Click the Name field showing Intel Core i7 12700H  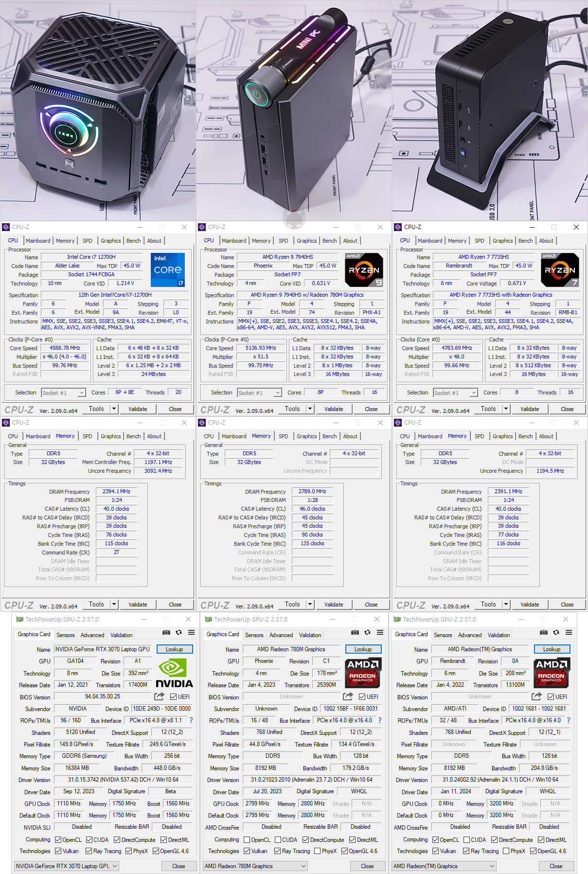(x=91, y=257)
